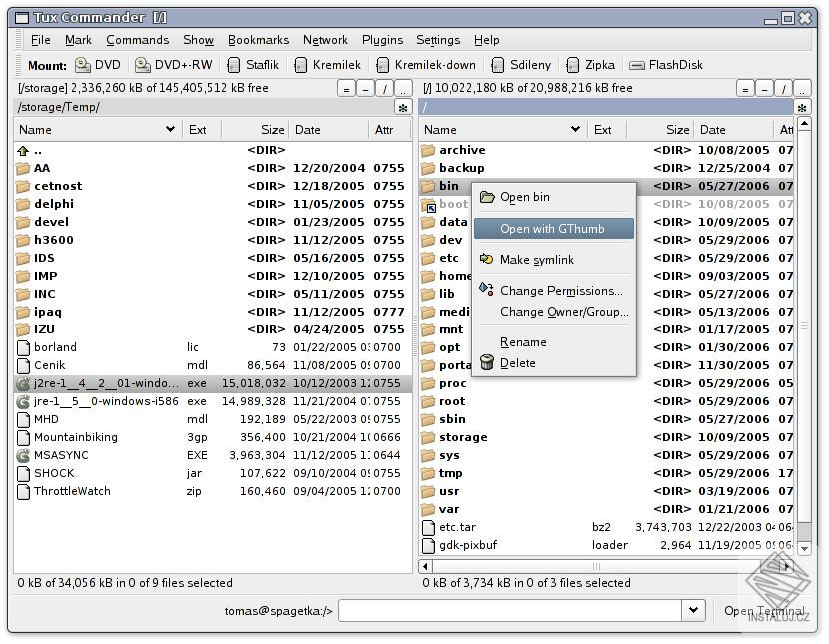Mount the Sdileny drive
The image size is (829, 644).
pos(519,65)
